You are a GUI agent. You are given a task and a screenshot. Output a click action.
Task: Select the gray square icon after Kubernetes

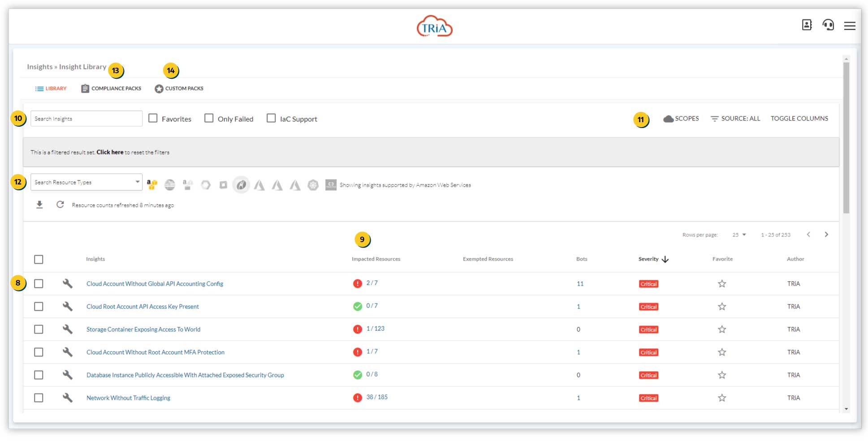[x=331, y=184]
